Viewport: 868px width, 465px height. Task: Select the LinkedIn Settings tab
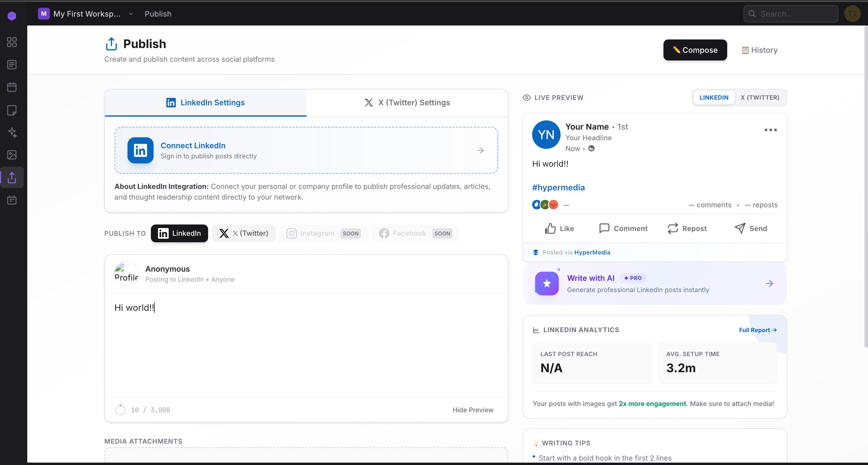pyautogui.click(x=205, y=103)
